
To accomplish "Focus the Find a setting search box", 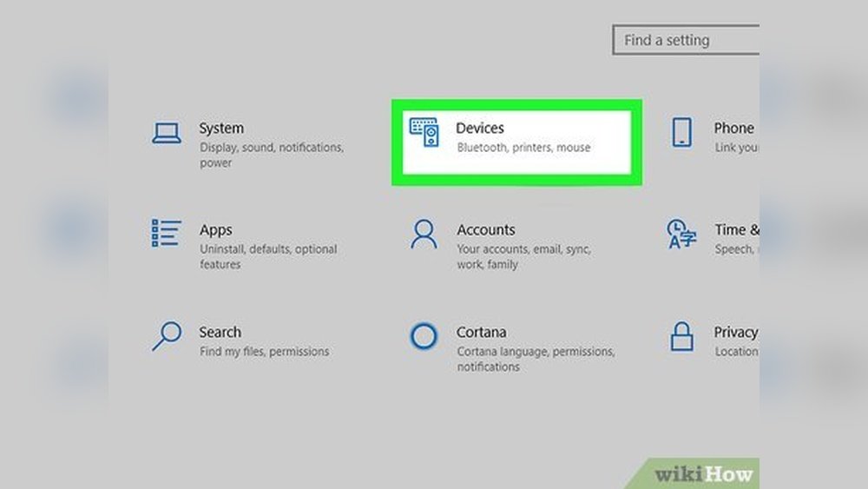I will (686, 41).
